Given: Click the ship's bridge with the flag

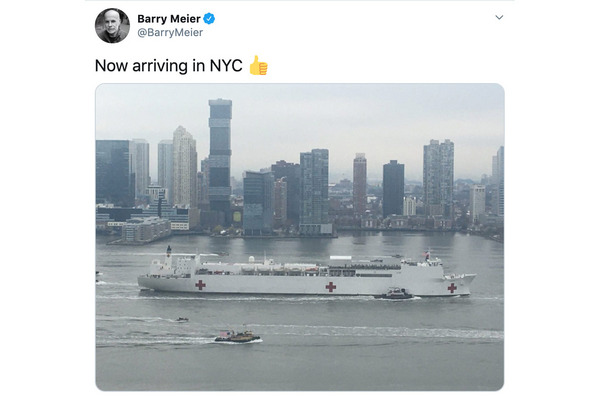Looking at the screenshot, I should point(429,260).
